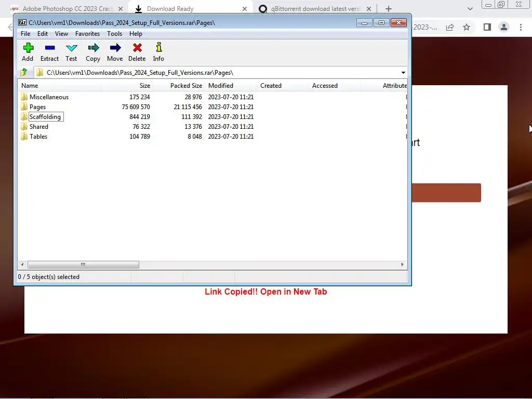Viewport: 532px width, 399px height.
Task: Open the Tools menu
Action: point(114,34)
